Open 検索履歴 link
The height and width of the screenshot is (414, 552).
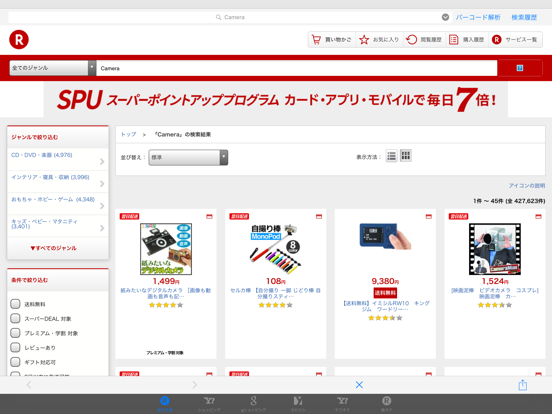click(x=524, y=17)
